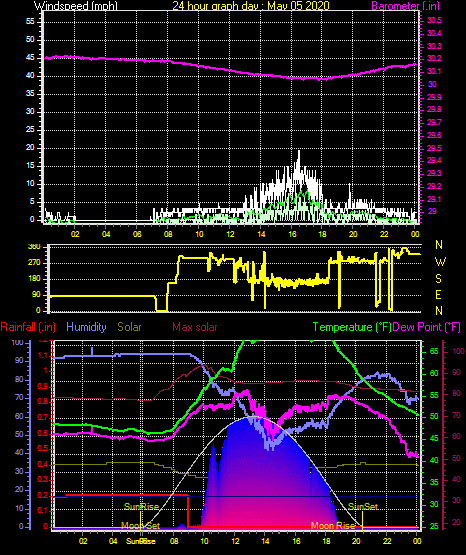Click the Windspeed (mph) axis title
Viewport: 466px width, 555px height.
[x=76, y=5]
